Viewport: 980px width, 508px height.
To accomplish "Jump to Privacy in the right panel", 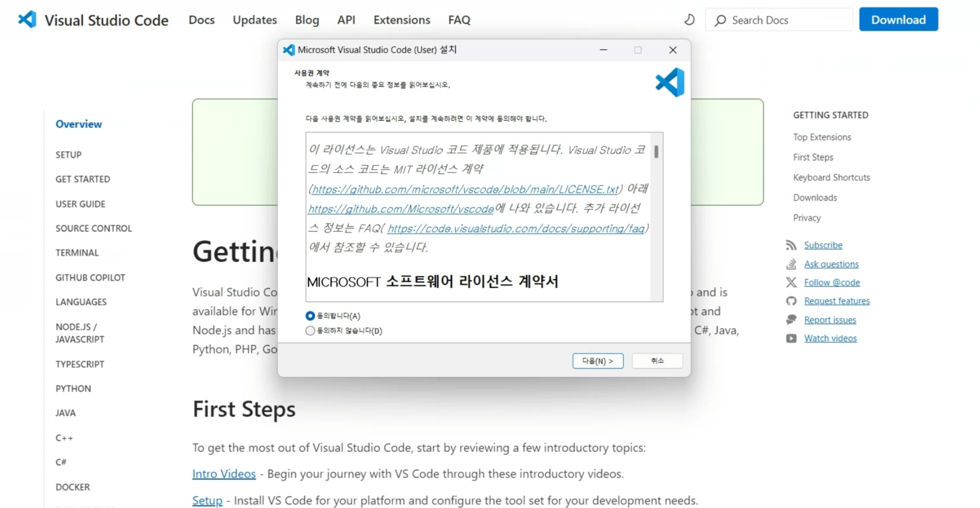I will click(x=807, y=218).
